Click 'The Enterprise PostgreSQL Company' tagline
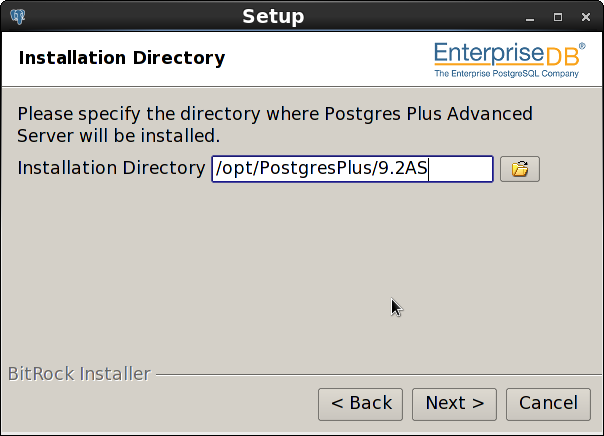This screenshot has height=436, width=604. (507, 74)
